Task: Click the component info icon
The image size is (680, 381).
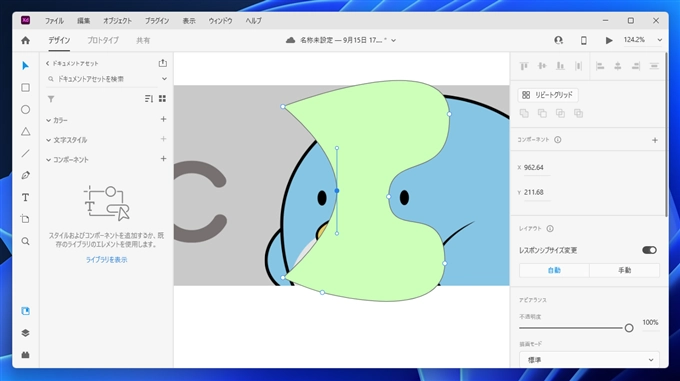Action: point(558,140)
